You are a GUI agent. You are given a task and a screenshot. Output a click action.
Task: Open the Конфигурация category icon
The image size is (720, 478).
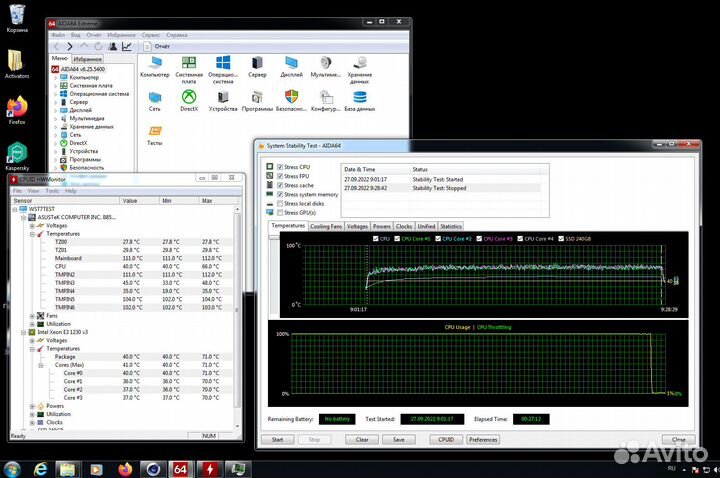tap(326, 101)
